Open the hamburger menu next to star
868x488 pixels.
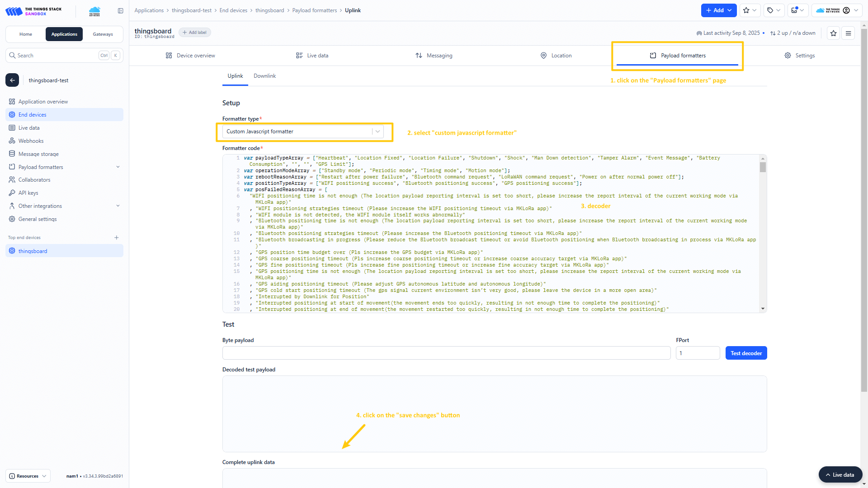tap(848, 33)
